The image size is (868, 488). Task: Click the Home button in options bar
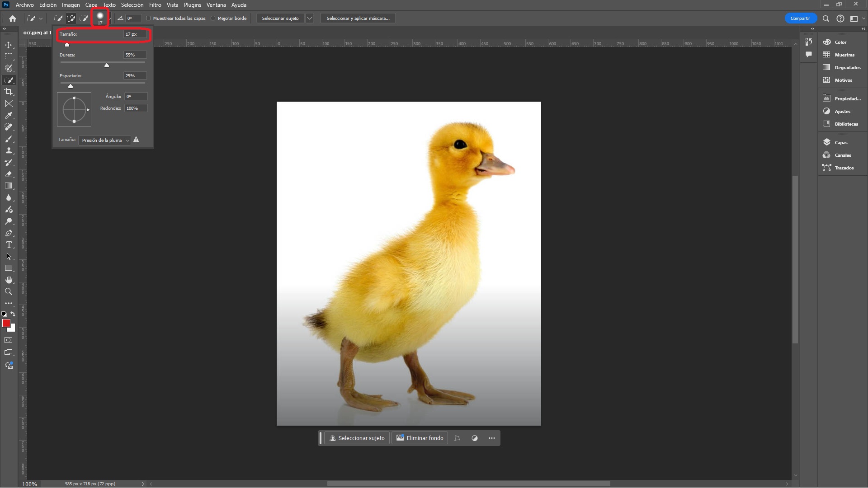point(13,19)
